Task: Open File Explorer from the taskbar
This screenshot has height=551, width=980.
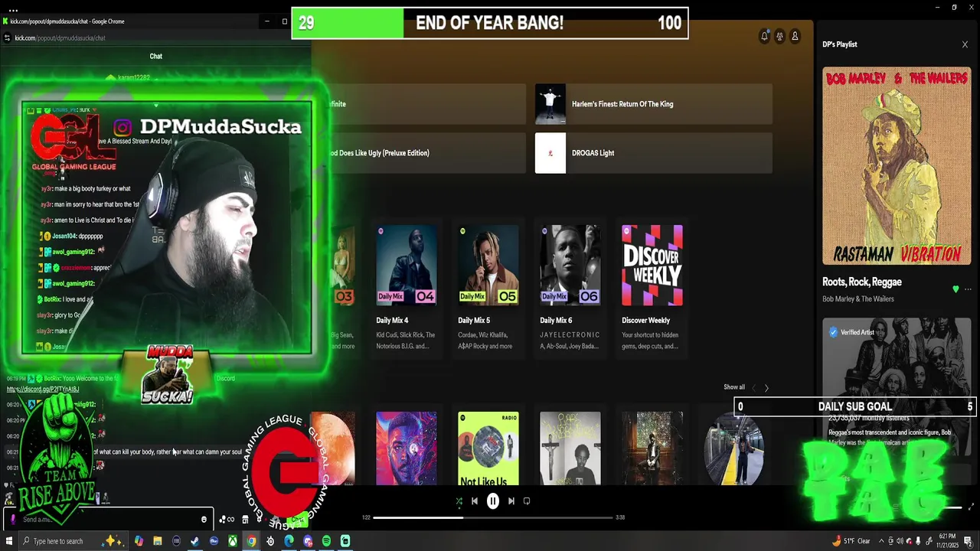Action: (158, 541)
